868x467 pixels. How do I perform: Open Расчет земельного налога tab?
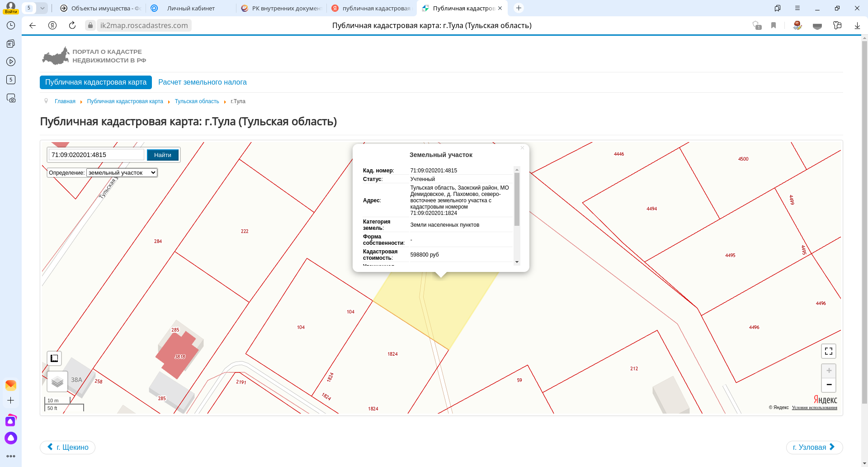[202, 82]
